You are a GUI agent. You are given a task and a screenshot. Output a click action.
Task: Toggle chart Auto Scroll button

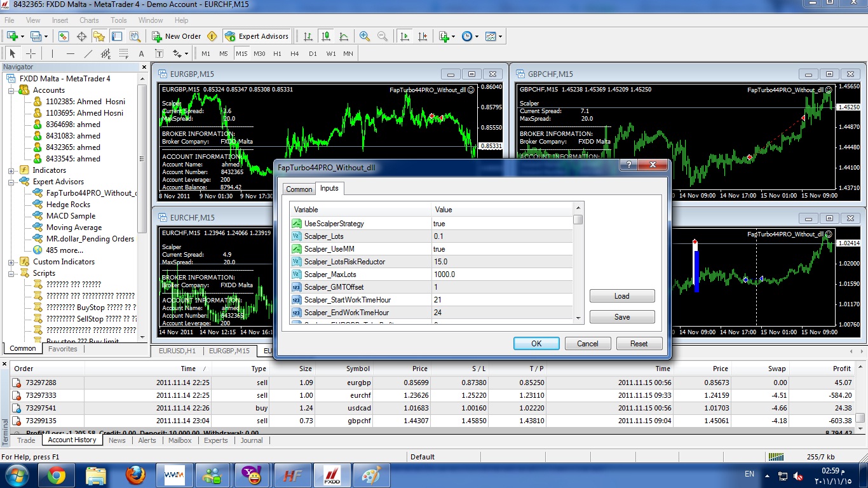405,36
